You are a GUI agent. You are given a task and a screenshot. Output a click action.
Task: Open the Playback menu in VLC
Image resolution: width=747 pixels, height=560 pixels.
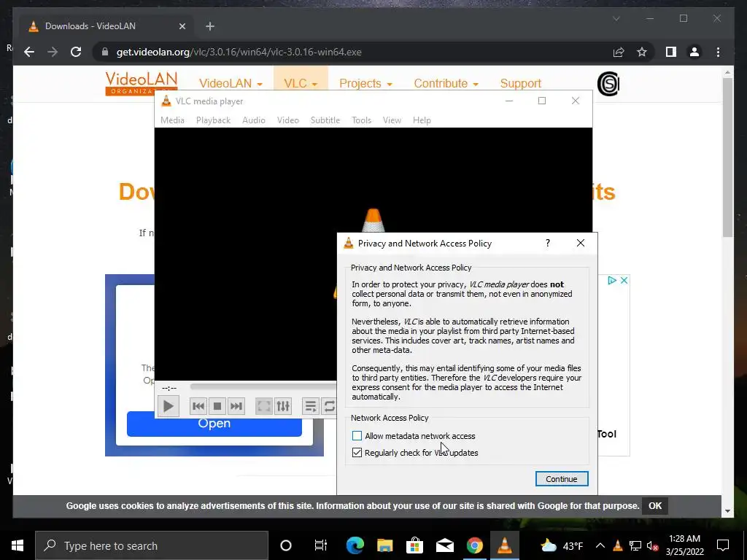point(214,120)
